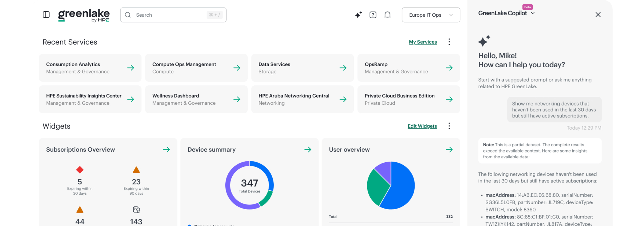Image resolution: width=644 pixels, height=226 pixels.
Task: Click orange triangle expiring 90 days icon
Action: [136, 170]
